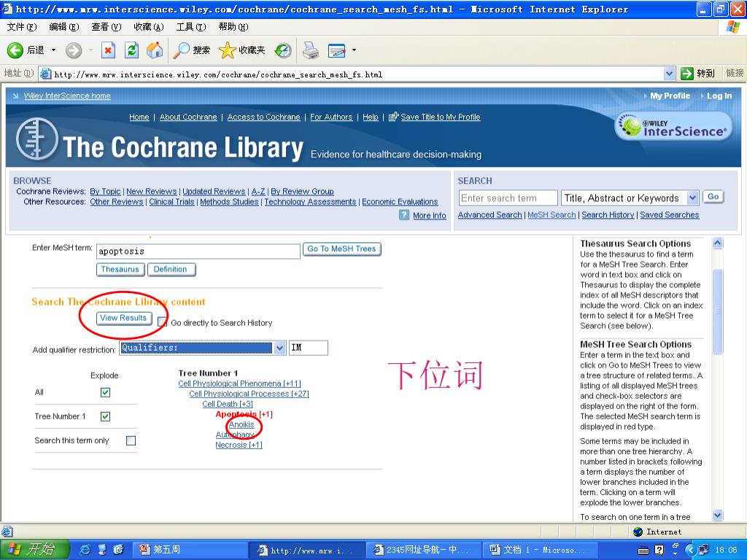
Task: Expand Cell Physiological Phenomena [+11] tree
Action: coord(239,384)
